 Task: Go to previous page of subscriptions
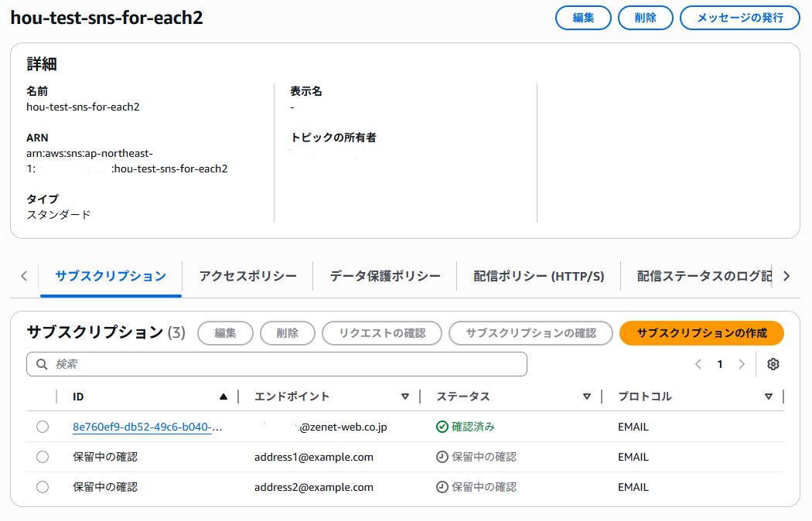click(698, 364)
